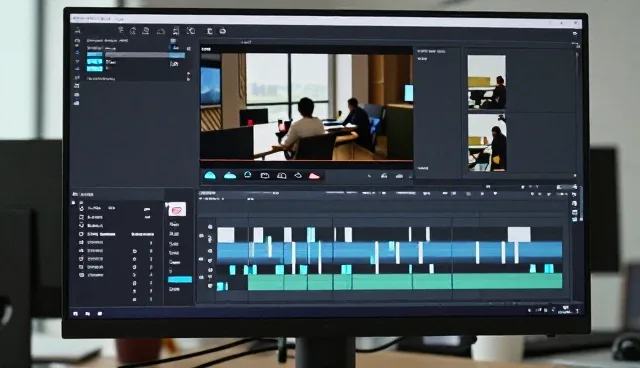Click the pink cloud-shaped icon under the preview
This screenshot has width=640, height=368.
[314, 176]
